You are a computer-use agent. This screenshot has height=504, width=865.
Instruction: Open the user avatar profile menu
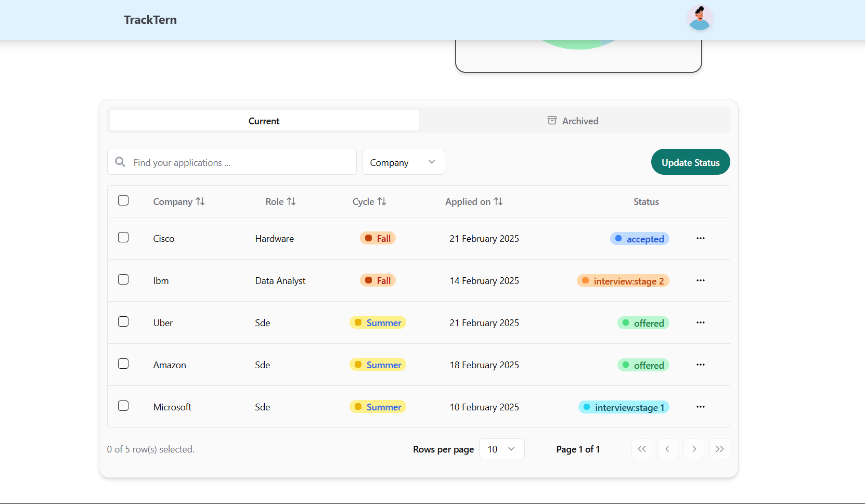point(700,18)
